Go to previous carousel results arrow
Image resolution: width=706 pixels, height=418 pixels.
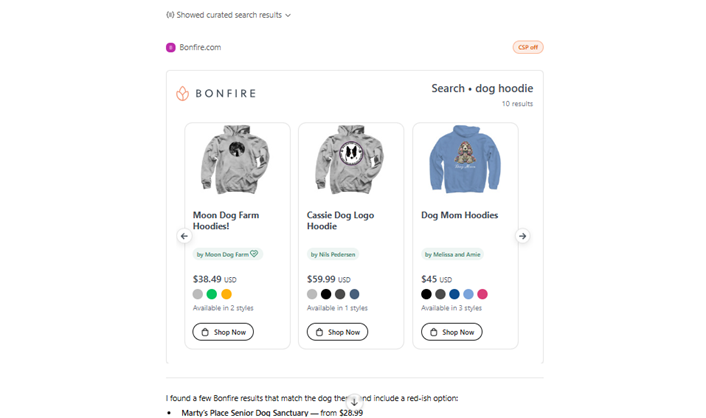(184, 236)
